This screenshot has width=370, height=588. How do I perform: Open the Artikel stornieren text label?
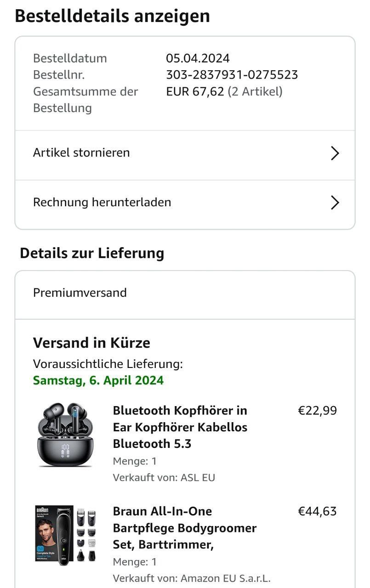tap(81, 153)
